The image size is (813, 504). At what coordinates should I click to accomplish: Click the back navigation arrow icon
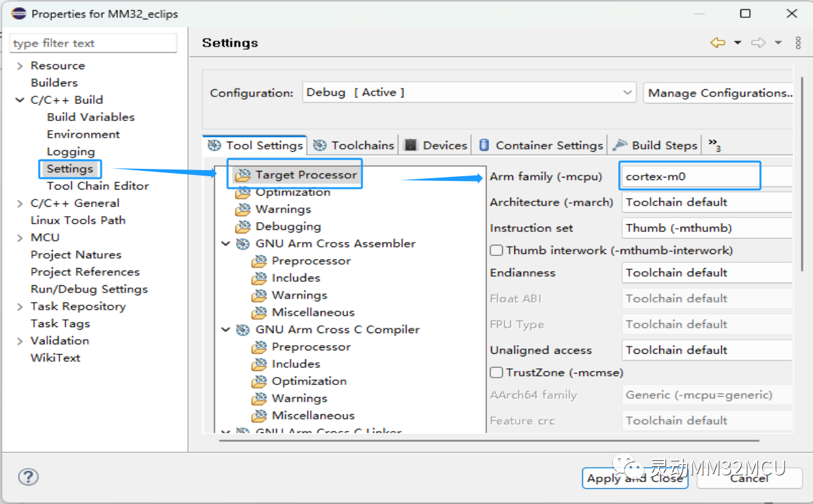click(x=717, y=43)
